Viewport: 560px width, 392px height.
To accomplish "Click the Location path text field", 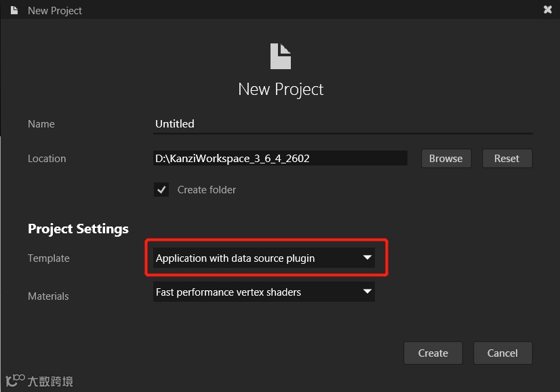I will pyautogui.click(x=280, y=159).
